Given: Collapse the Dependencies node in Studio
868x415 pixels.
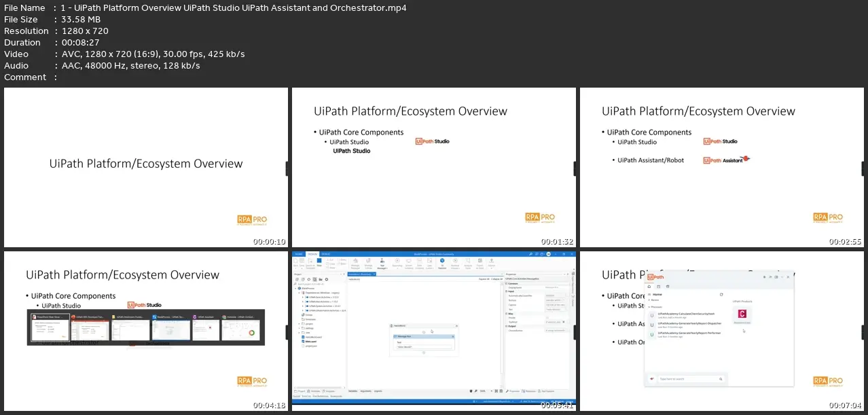Looking at the screenshot, I should [x=299, y=293].
